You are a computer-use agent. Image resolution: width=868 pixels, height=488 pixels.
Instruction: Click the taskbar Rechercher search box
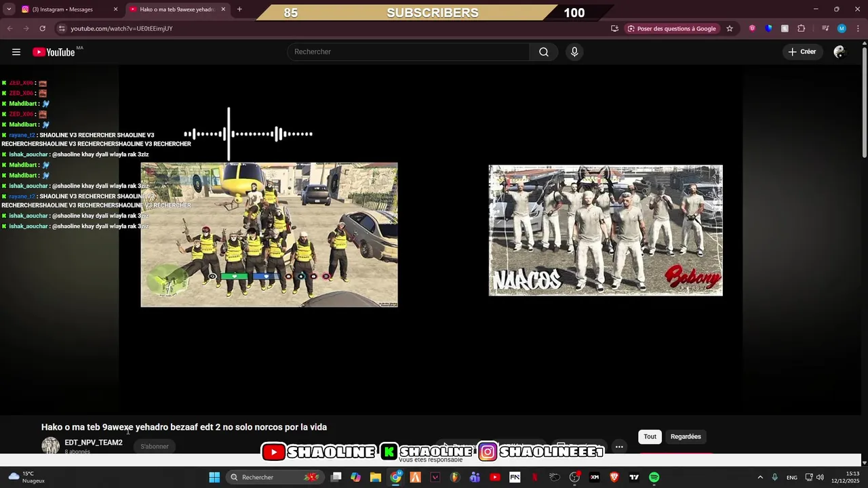click(x=275, y=477)
